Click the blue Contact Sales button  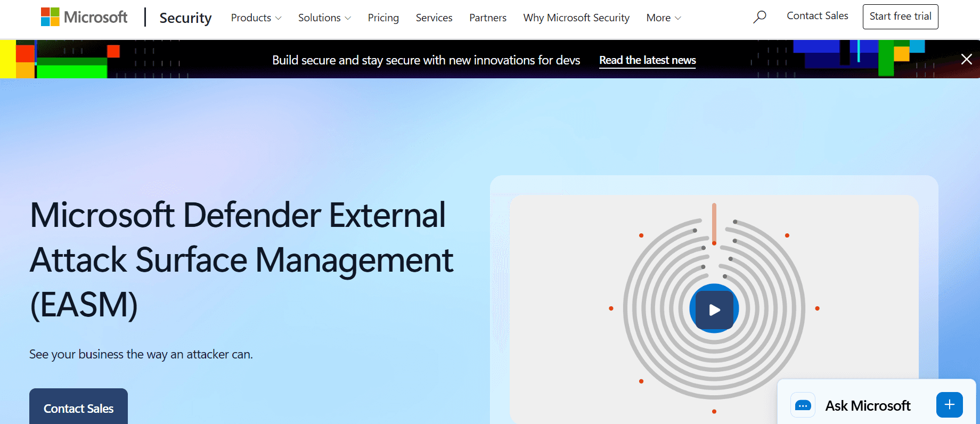click(78, 406)
